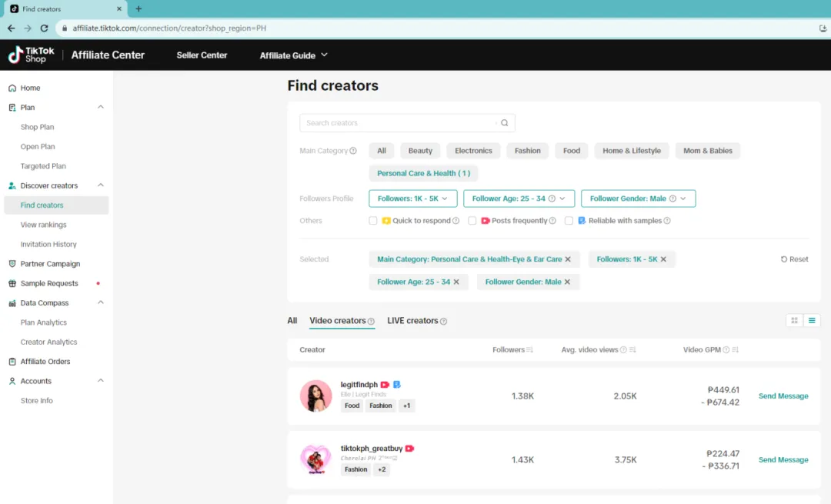Collapse Discover creators sidebar section

100,185
